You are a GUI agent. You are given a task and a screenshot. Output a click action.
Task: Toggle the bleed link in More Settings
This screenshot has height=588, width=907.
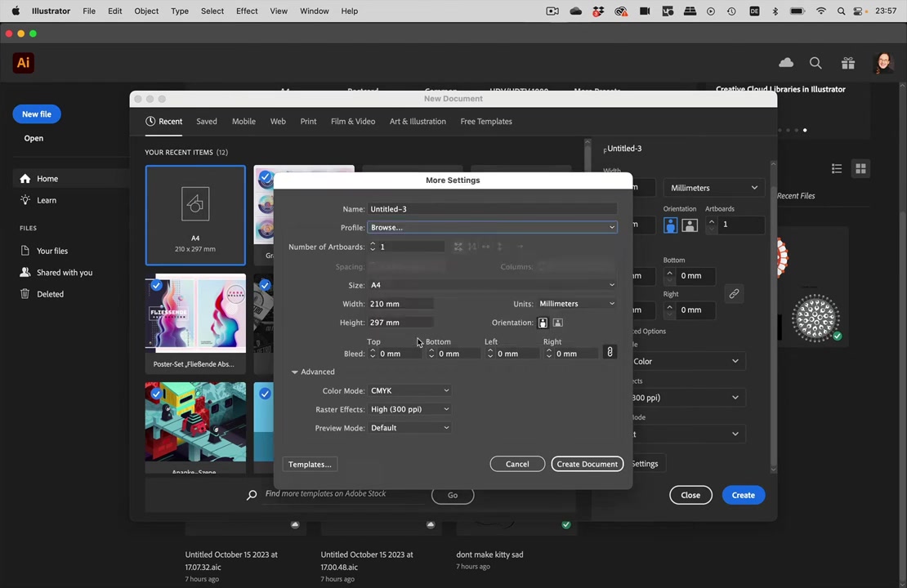[x=610, y=352]
